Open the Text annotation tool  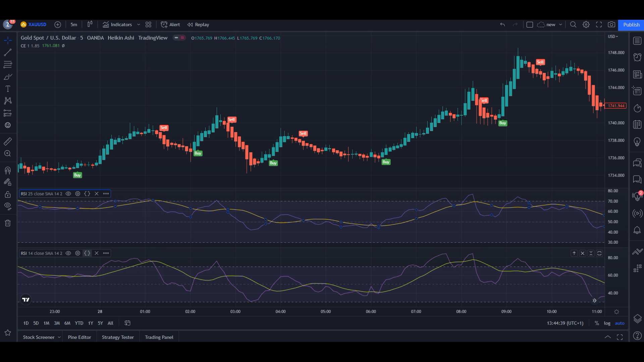(7, 89)
